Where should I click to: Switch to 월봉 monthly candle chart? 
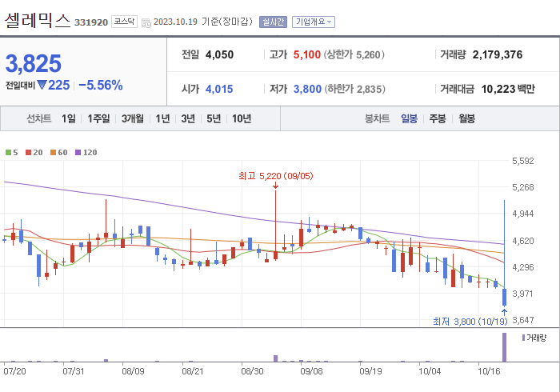click(466, 118)
